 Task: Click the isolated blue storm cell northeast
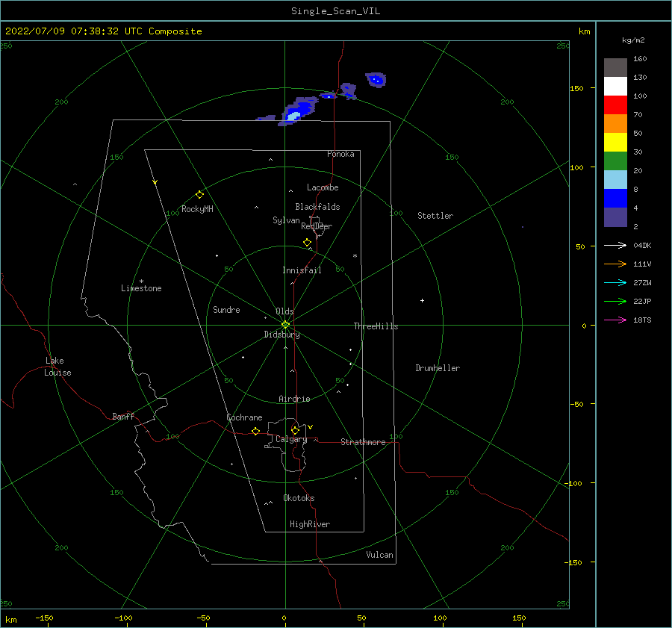(x=376, y=80)
